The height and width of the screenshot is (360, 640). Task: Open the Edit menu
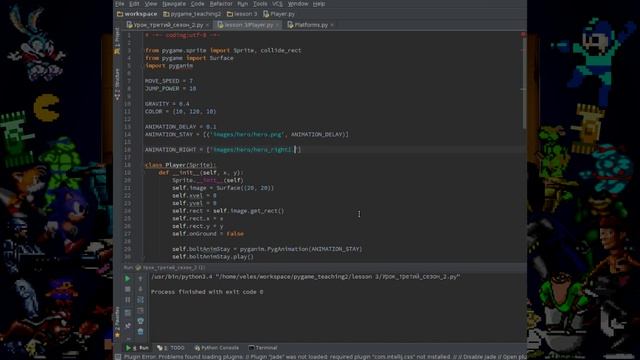134,4
